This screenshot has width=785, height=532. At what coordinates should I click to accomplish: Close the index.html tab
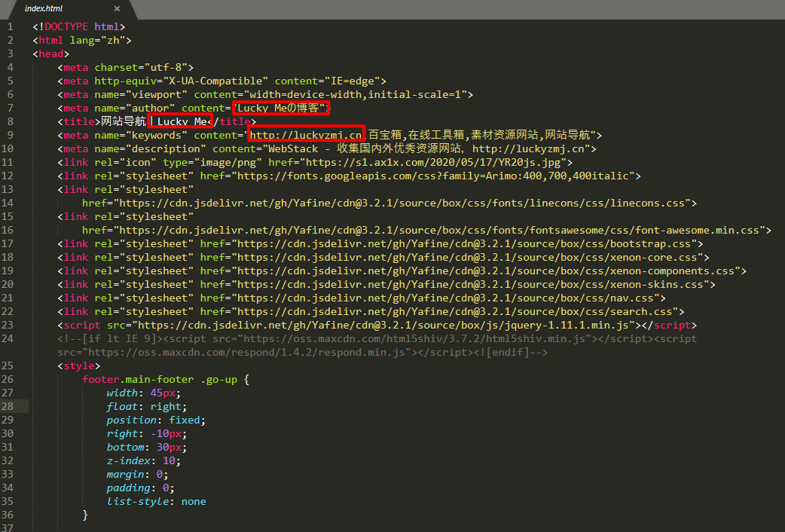click(x=117, y=8)
